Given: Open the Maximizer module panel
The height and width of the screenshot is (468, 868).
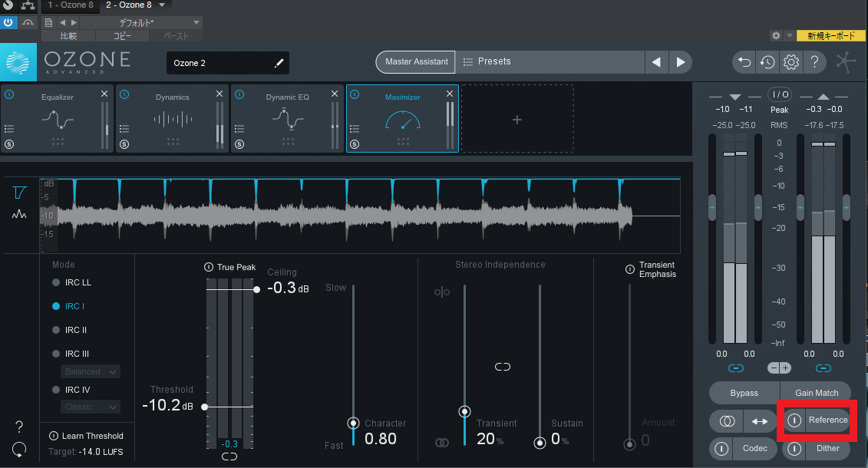Looking at the screenshot, I should [402, 118].
